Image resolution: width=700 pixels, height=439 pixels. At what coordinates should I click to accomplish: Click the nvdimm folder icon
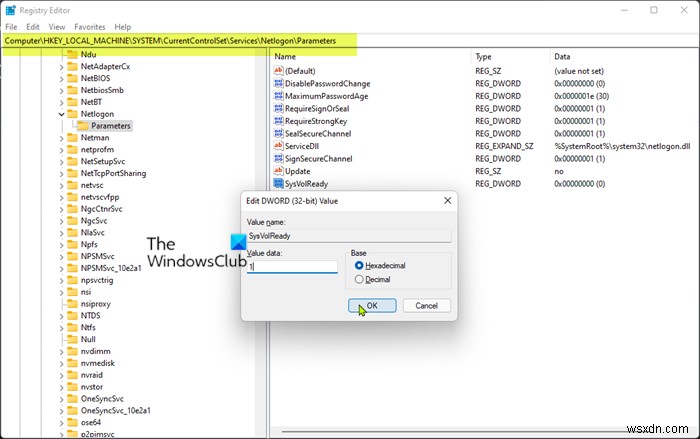[x=72, y=351]
